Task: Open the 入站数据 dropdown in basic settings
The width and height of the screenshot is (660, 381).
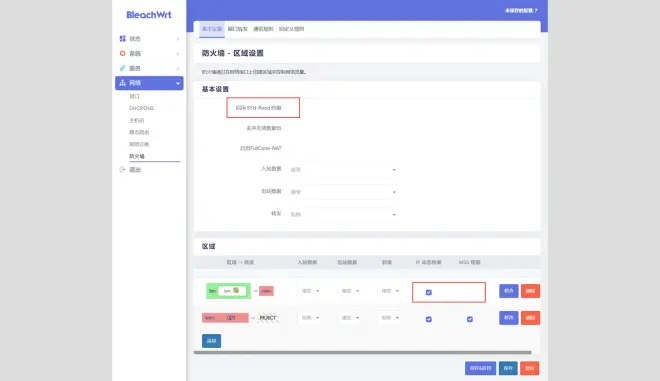Action: tap(343, 170)
